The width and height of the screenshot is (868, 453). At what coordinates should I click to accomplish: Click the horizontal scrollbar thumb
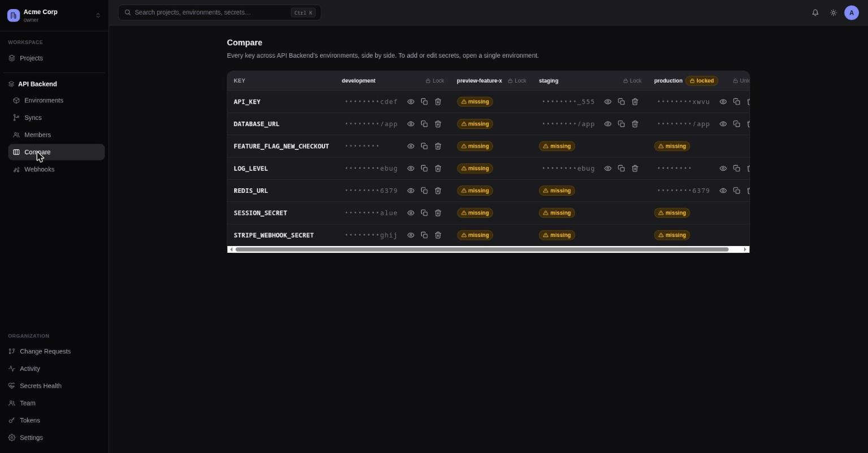click(x=482, y=249)
